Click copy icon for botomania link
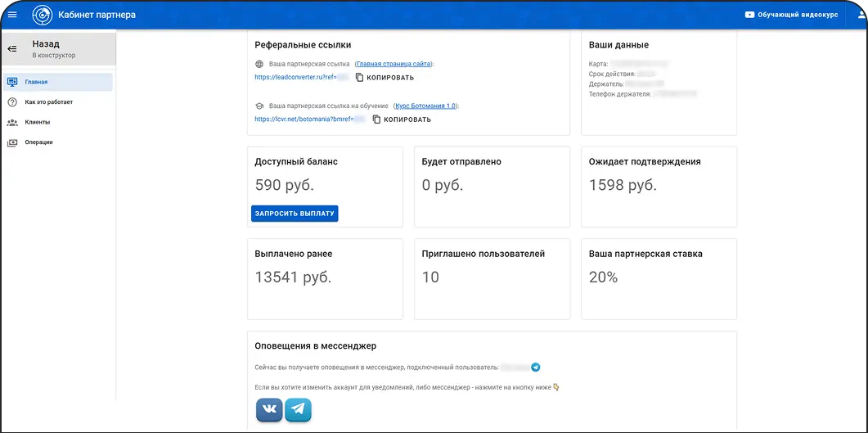This screenshot has height=433, width=868. (x=376, y=119)
